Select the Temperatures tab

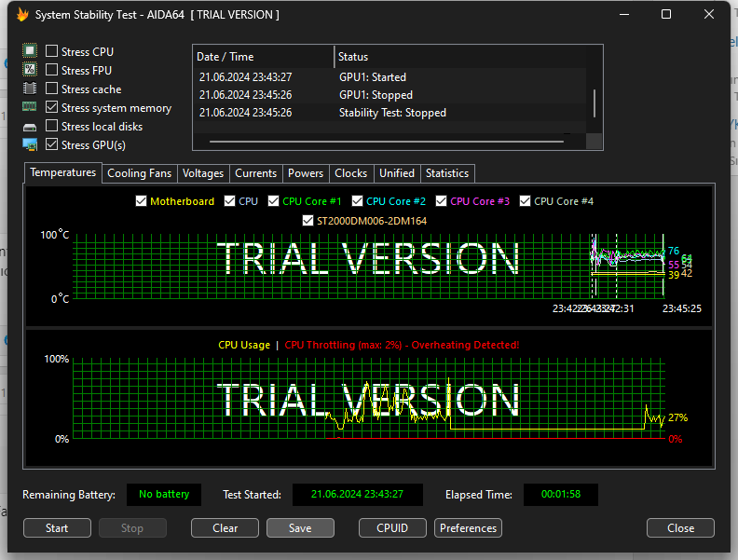click(x=63, y=172)
